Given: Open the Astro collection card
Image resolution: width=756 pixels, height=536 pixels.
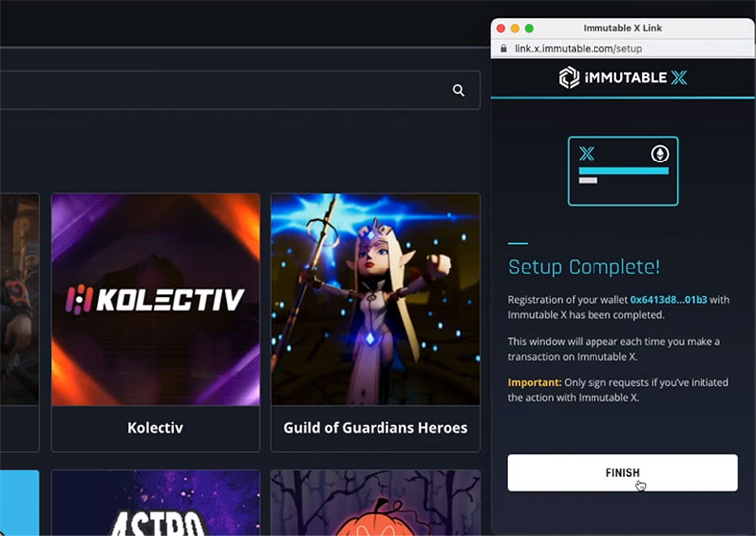Looking at the screenshot, I should click(x=156, y=502).
